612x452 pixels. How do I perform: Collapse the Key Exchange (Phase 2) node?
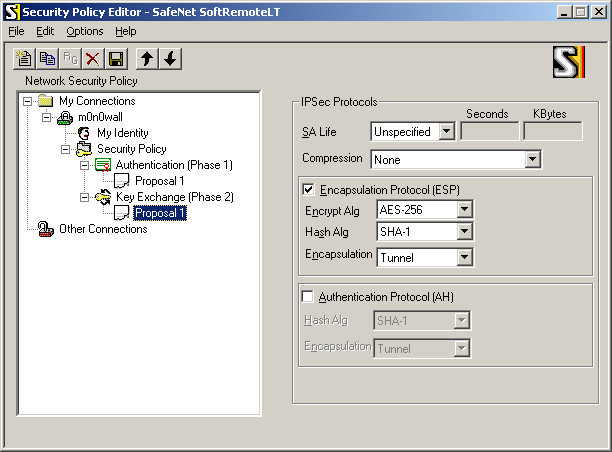point(84,198)
